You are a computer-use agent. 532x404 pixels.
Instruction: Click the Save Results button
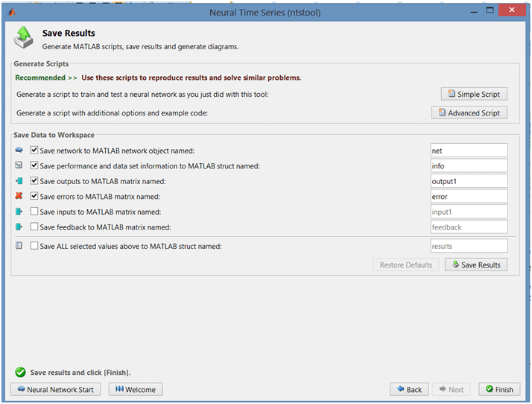tap(476, 265)
